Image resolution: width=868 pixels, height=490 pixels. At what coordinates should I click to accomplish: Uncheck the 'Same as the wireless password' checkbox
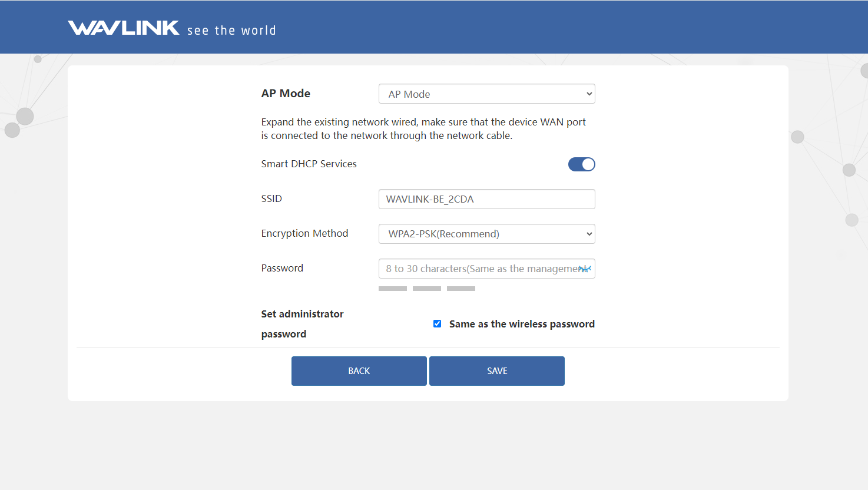(x=437, y=324)
